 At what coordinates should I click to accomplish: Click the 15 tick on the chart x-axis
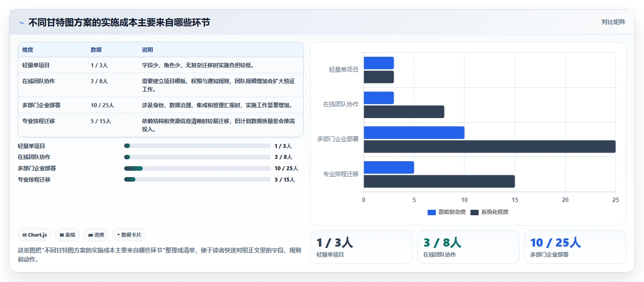coord(515,200)
